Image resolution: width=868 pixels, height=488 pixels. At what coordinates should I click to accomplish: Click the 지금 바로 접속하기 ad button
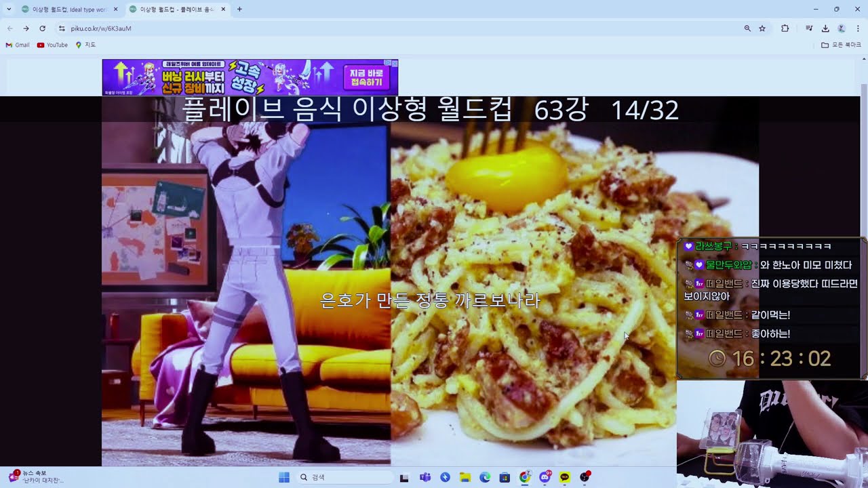pyautogui.click(x=367, y=77)
